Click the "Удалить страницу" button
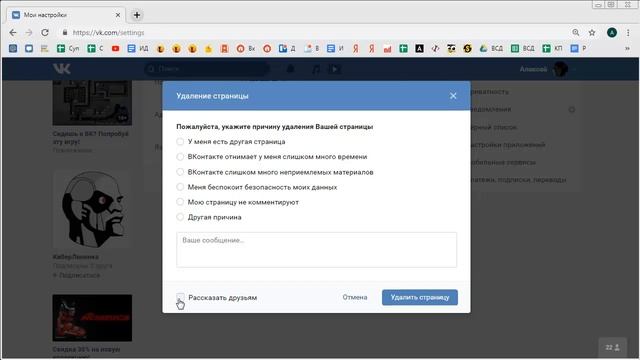The height and width of the screenshot is (360, 640). point(420,297)
